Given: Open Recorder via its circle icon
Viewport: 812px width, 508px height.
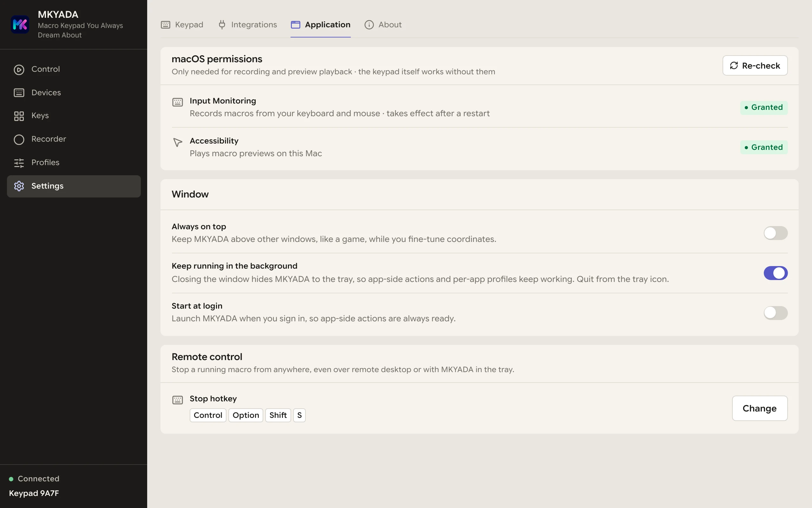Looking at the screenshot, I should pyautogui.click(x=19, y=139).
